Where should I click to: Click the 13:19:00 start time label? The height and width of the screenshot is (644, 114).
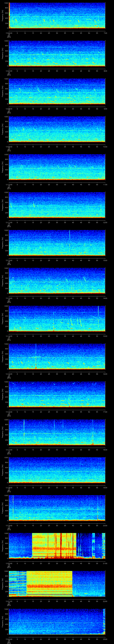9,525
